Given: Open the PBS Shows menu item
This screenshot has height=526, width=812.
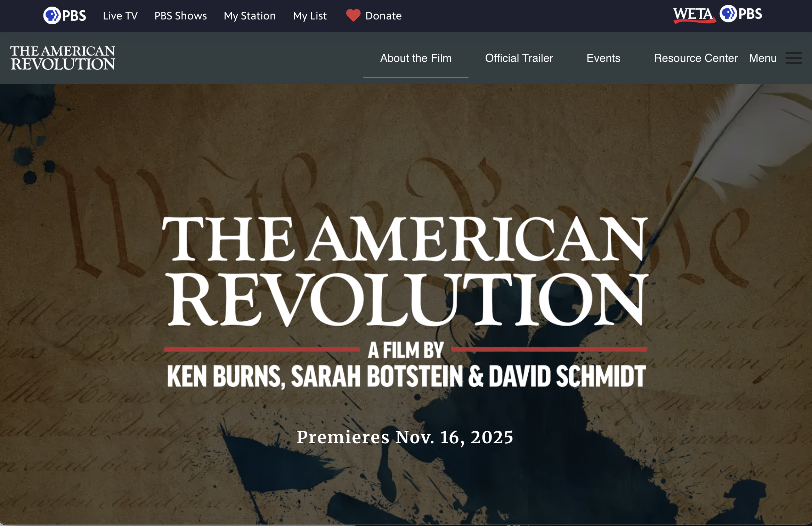Looking at the screenshot, I should [180, 16].
